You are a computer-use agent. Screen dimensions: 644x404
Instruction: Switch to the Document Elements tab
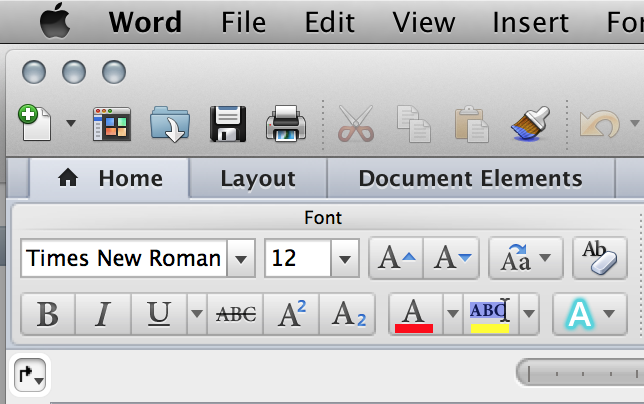pos(471,179)
